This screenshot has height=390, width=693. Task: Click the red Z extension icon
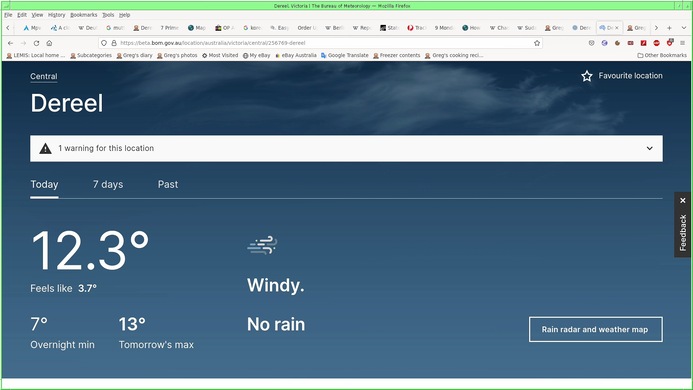pyautogui.click(x=644, y=43)
